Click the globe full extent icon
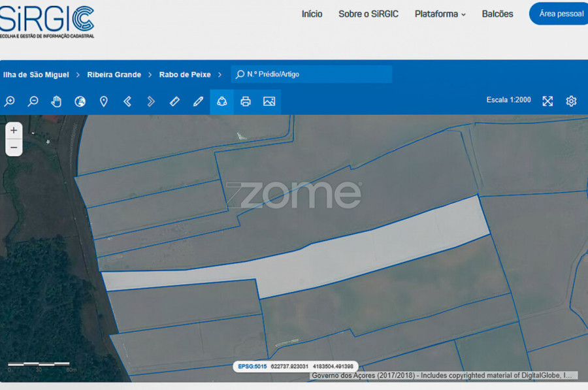The height and width of the screenshot is (390, 588). coord(80,101)
